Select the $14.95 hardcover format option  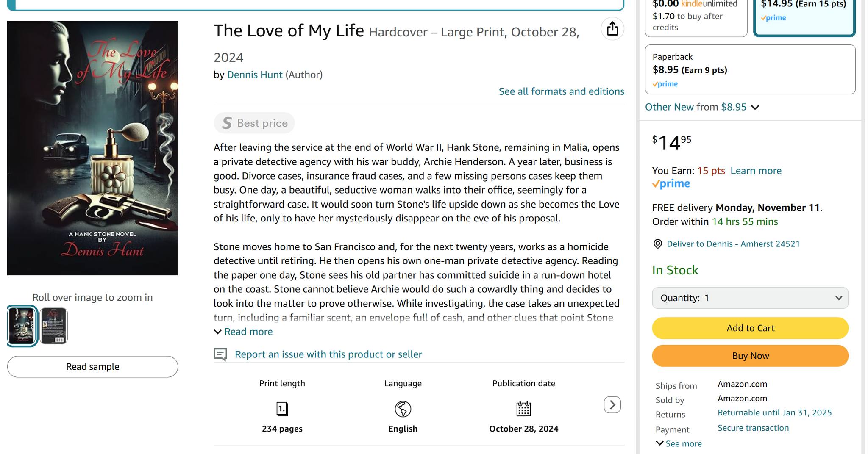(x=804, y=16)
